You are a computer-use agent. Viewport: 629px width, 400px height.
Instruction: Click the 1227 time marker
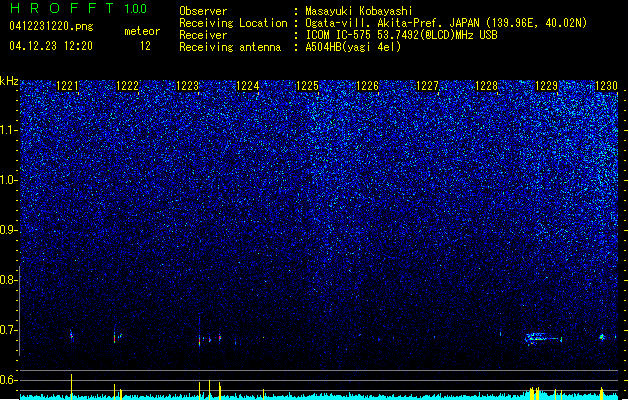coord(427,86)
